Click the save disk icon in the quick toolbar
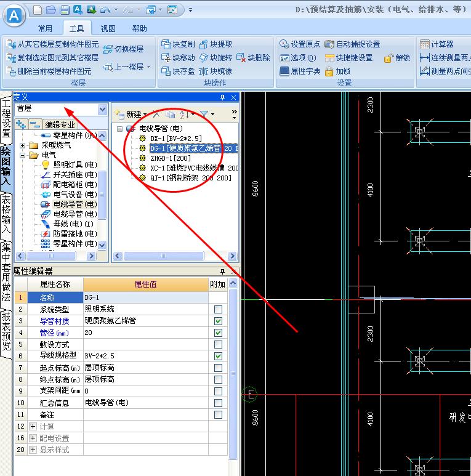The width and height of the screenshot is (471, 476). pyautogui.click(x=64, y=10)
